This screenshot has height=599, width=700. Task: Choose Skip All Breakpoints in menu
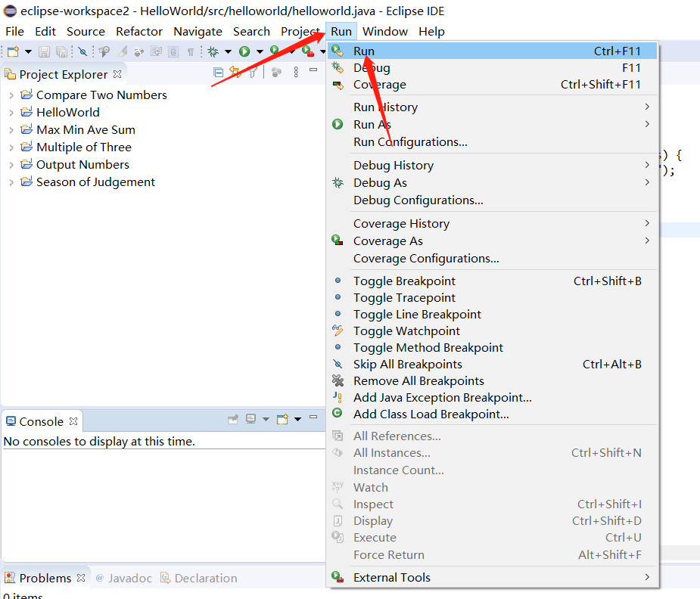point(492,365)
